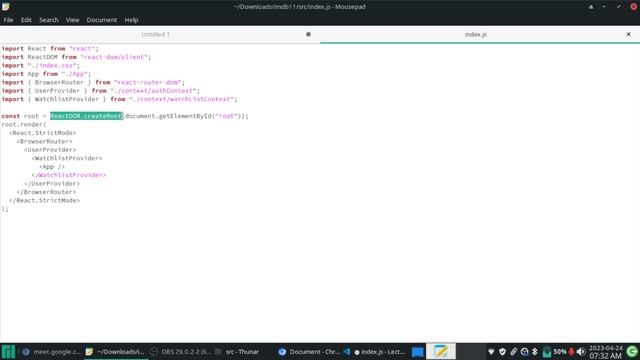Image resolution: width=640 pixels, height=360 pixels.
Task: Click the Chrome icon in taskbar
Action: tap(282, 352)
